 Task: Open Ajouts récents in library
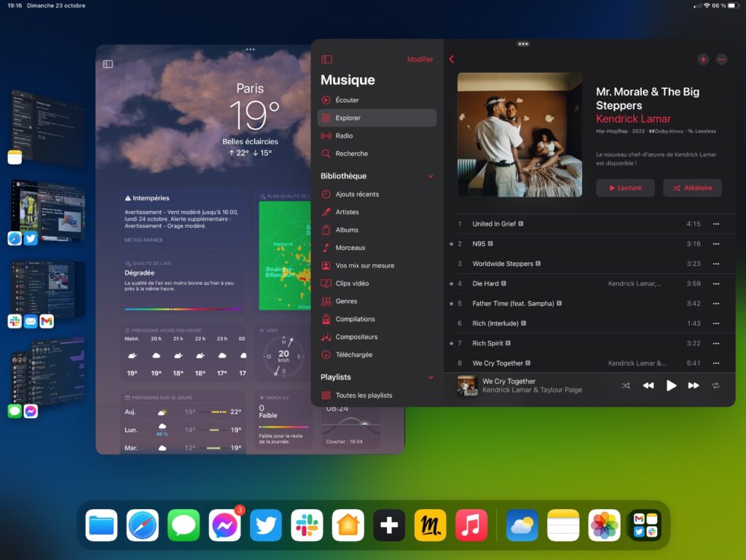tap(377, 194)
